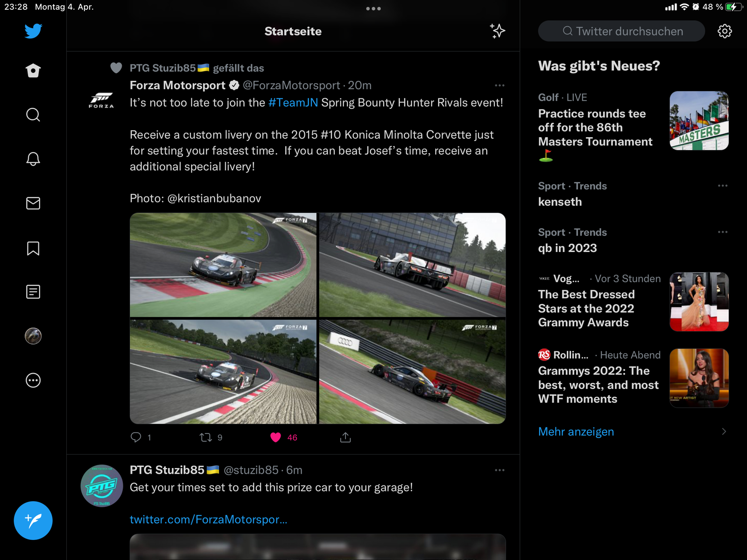Open the Home feed icon in sidebar

point(33,70)
